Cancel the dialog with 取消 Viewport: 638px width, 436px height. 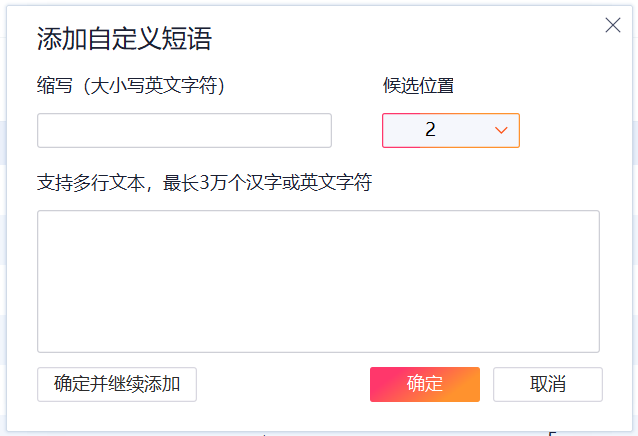[x=548, y=384]
